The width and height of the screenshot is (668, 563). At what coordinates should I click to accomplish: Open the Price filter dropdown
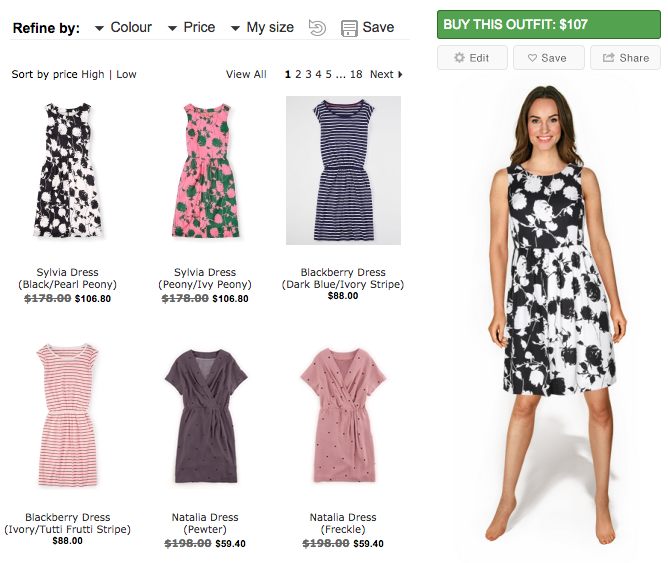(173, 29)
